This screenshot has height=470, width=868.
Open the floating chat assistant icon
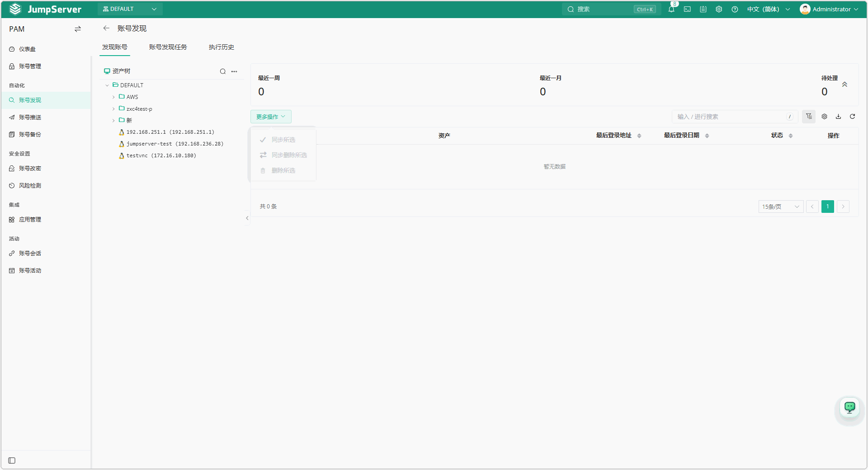click(850, 408)
